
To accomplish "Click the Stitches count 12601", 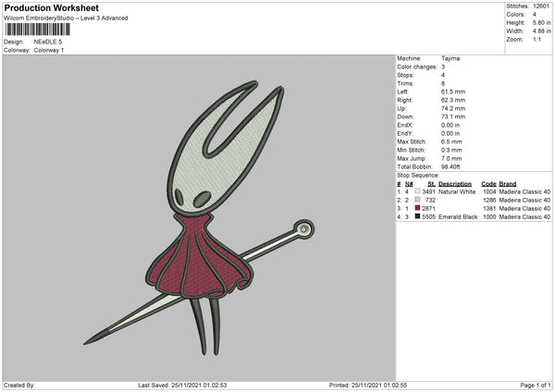I will pyautogui.click(x=543, y=6).
